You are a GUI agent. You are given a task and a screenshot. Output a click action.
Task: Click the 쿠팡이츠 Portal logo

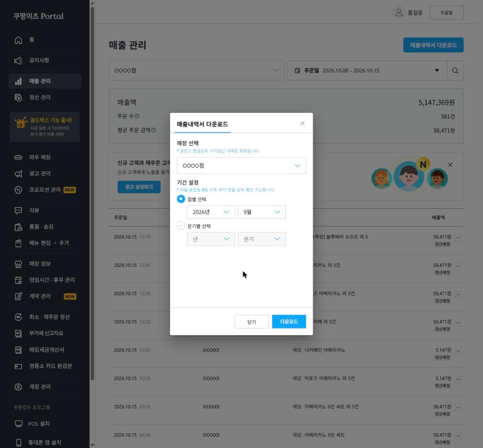(x=38, y=16)
